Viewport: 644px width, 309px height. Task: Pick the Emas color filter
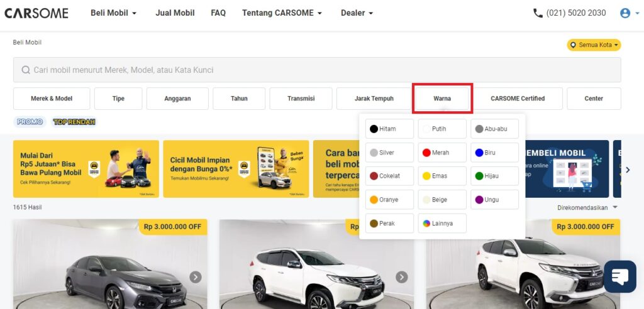point(442,176)
